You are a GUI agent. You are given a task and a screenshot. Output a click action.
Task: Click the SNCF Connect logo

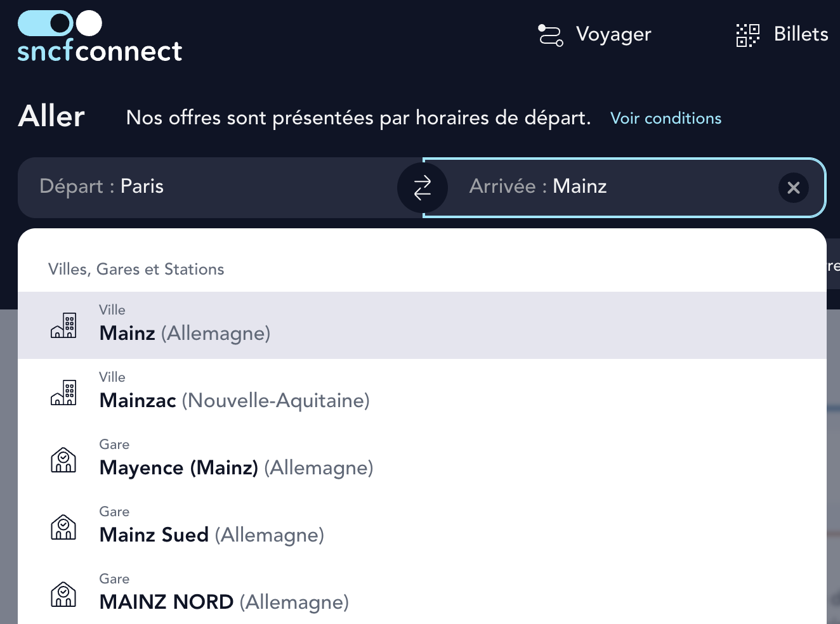click(100, 37)
